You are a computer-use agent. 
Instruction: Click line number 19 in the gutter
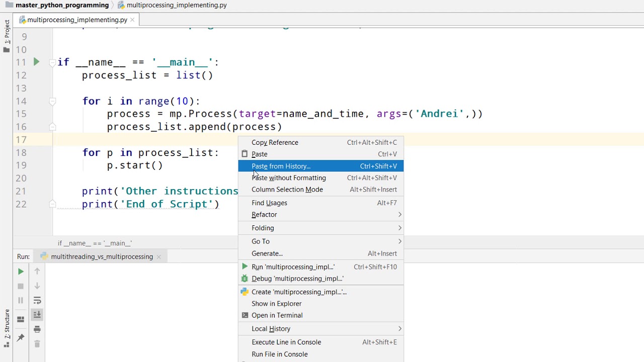tap(21, 165)
